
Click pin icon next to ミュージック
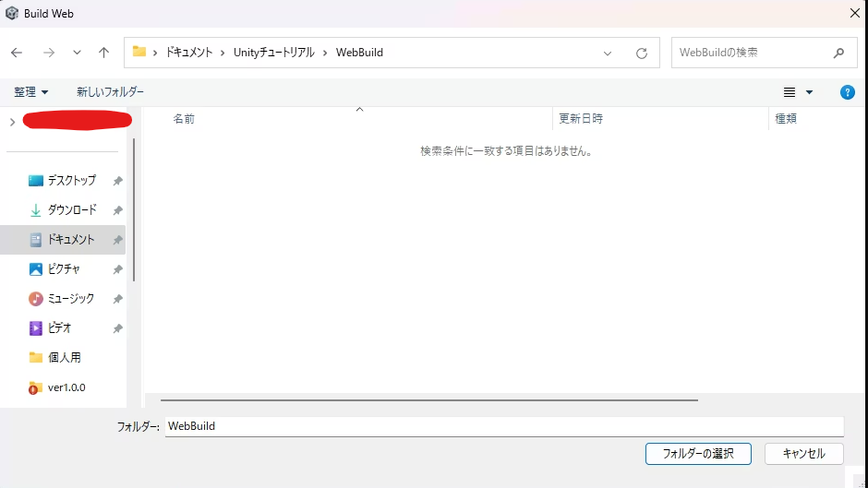tap(117, 299)
